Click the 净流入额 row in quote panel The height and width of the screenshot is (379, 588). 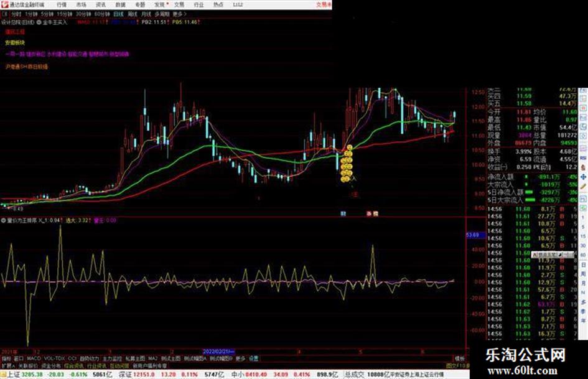(532, 177)
